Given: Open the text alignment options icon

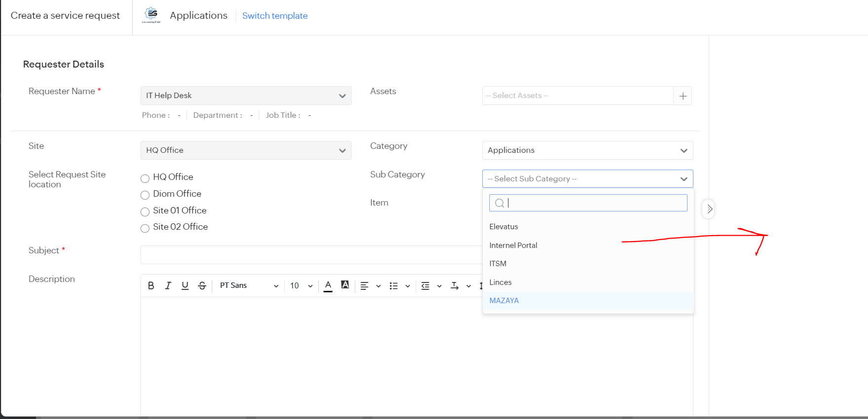Looking at the screenshot, I should (x=364, y=286).
